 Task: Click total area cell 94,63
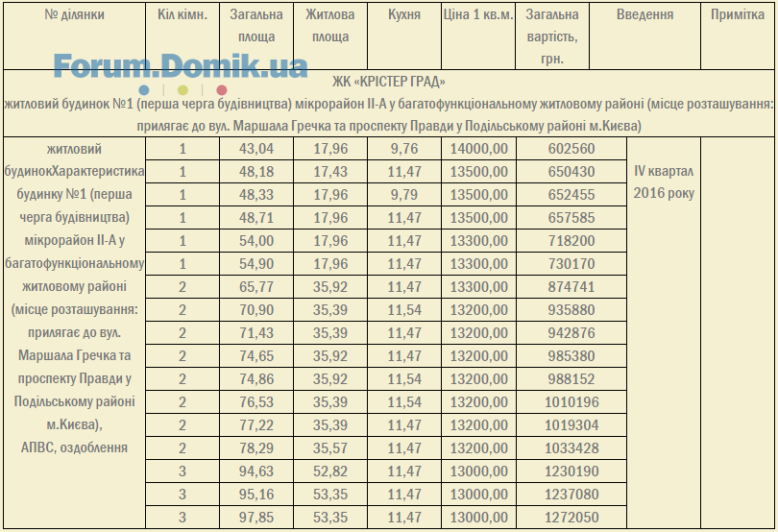(256, 471)
